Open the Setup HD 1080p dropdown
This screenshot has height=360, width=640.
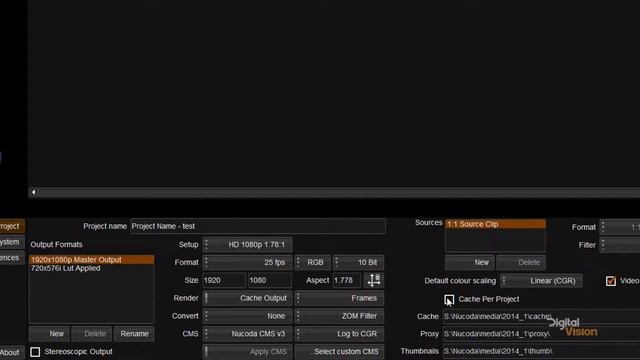(247, 244)
